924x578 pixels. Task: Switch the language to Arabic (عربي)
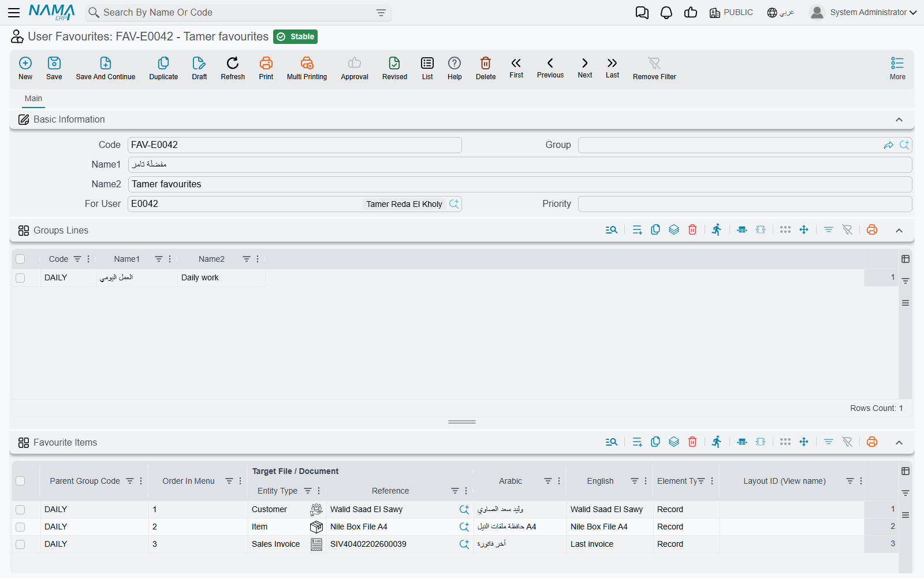(x=781, y=13)
